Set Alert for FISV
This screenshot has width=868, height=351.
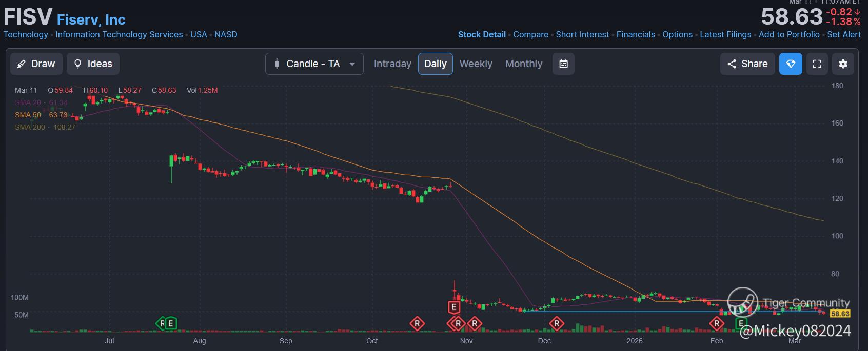click(x=844, y=34)
